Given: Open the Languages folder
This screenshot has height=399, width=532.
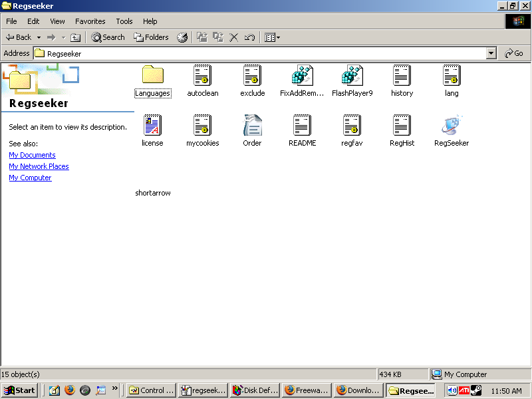Looking at the screenshot, I should tap(152, 75).
